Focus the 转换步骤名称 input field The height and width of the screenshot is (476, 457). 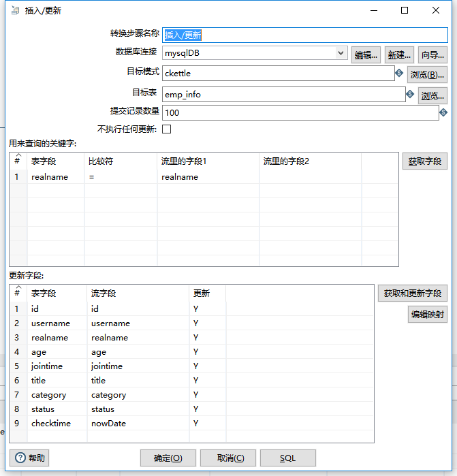[x=305, y=35]
